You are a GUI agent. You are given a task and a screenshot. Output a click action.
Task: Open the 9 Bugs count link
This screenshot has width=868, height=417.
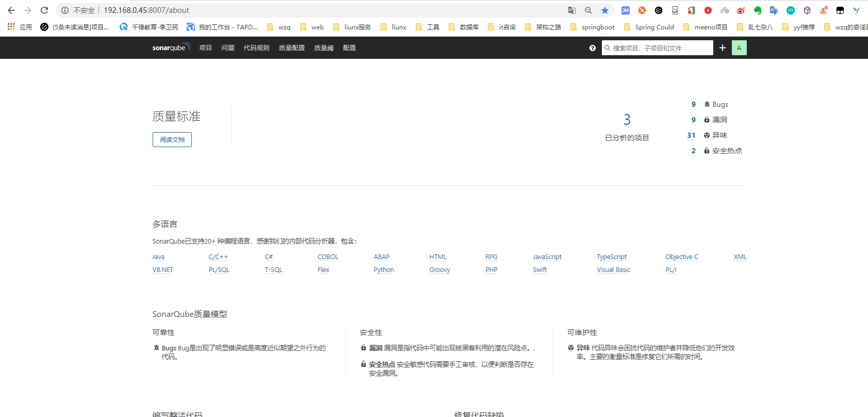(x=694, y=104)
